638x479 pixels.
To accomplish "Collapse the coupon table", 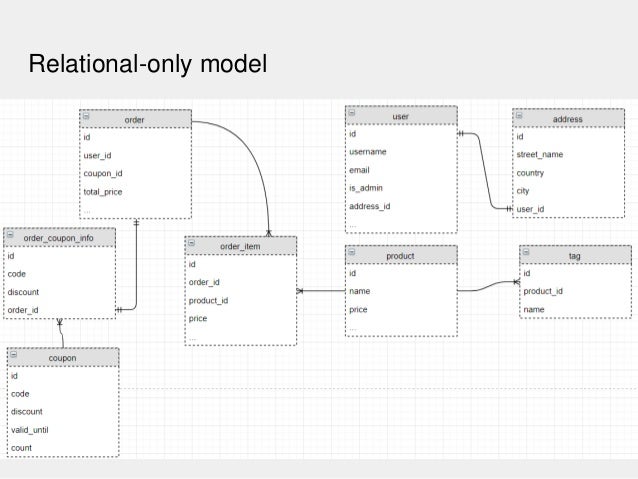I will pos(14,354).
